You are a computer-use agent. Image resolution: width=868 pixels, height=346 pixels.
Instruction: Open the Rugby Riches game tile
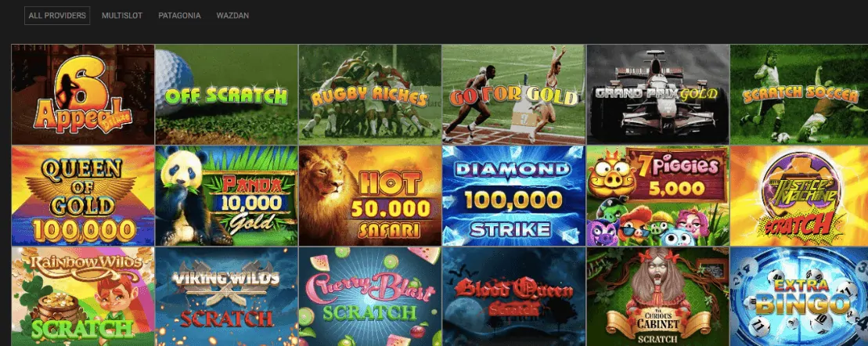[369, 95]
